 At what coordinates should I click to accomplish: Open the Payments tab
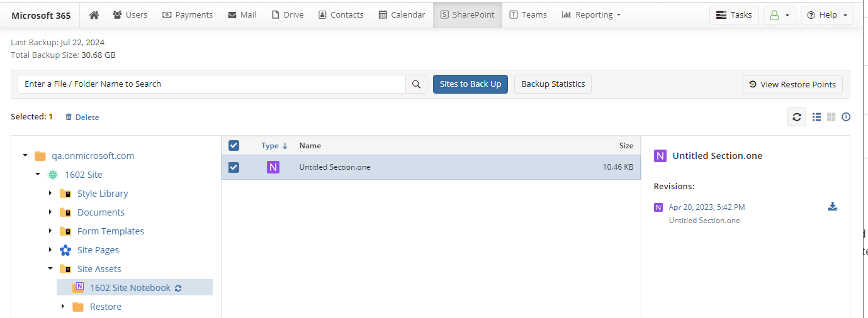click(188, 14)
